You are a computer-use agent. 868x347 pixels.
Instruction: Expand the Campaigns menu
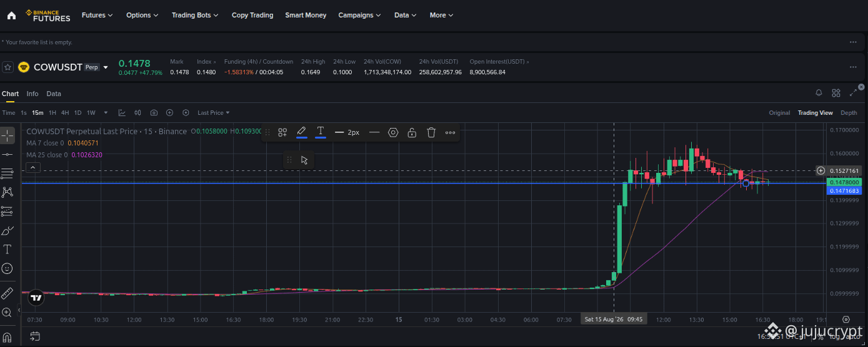click(x=360, y=15)
